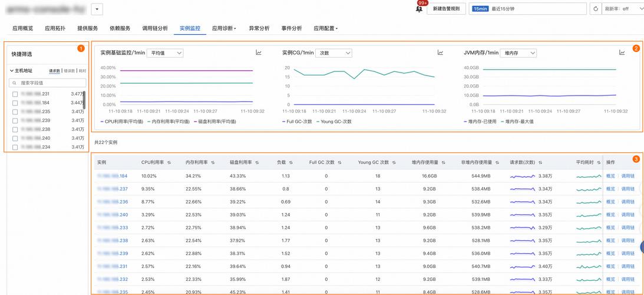This screenshot has height=295, width=644.
Task: Go to the 应用概览 tab
Action: (22, 28)
